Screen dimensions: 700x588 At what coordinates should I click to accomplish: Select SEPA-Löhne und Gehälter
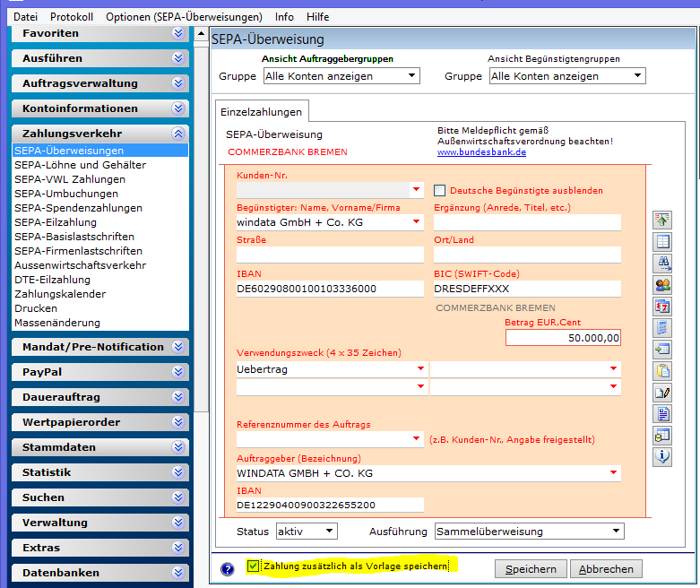[x=81, y=165]
